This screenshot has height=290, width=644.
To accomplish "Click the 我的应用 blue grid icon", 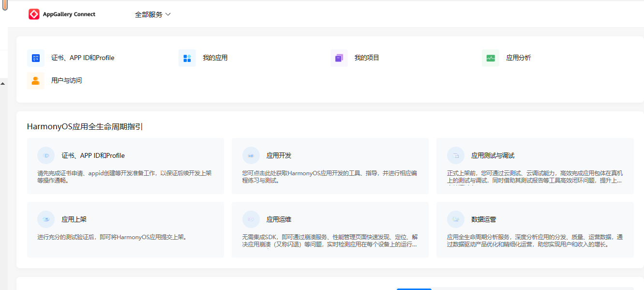I will click(x=187, y=58).
